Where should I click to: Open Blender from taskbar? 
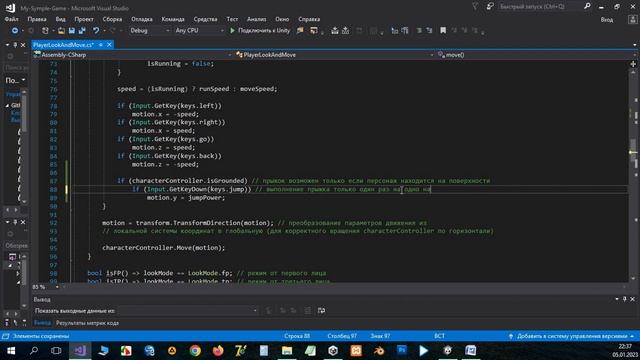(379, 351)
